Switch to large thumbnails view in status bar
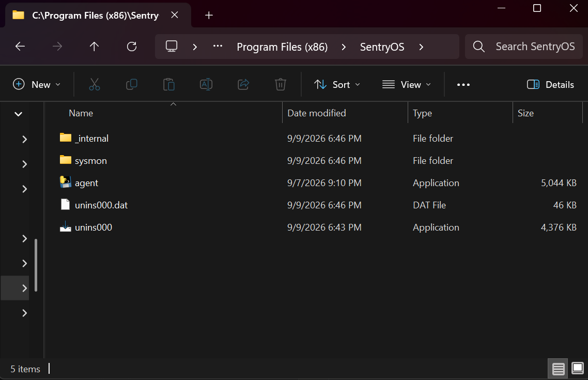Image resolution: width=588 pixels, height=380 pixels. 578,369
